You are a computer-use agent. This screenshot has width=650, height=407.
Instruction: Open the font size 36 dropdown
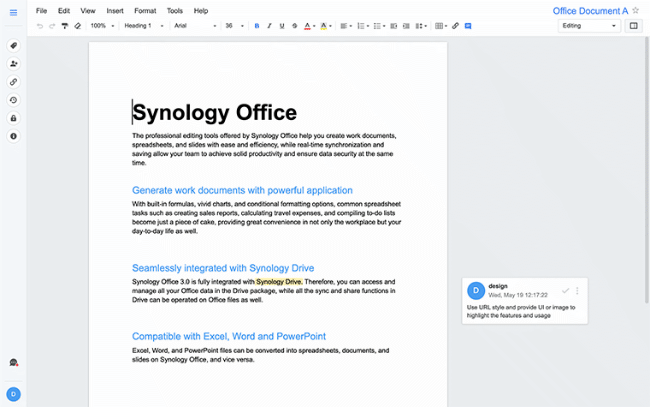pyautogui.click(x=234, y=26)
